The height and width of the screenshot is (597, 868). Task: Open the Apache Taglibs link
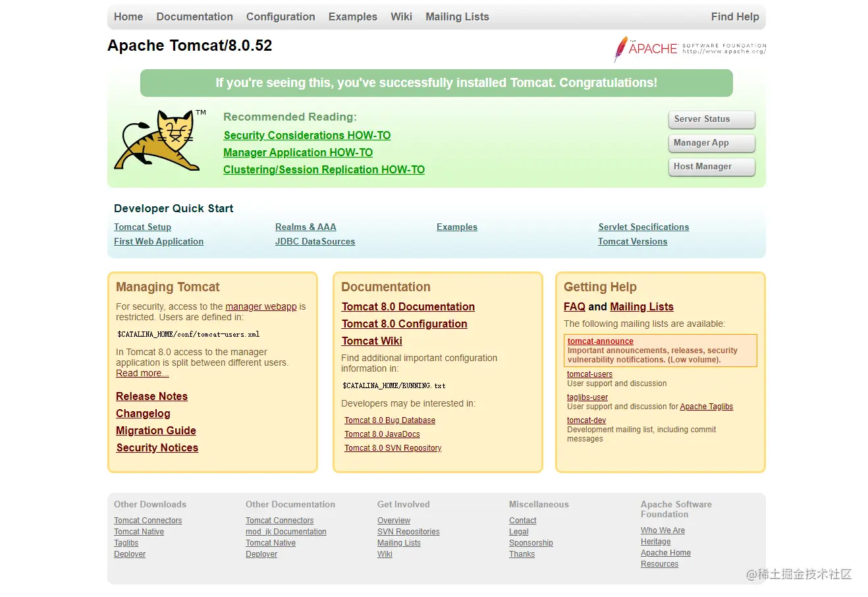pos(706,407)
